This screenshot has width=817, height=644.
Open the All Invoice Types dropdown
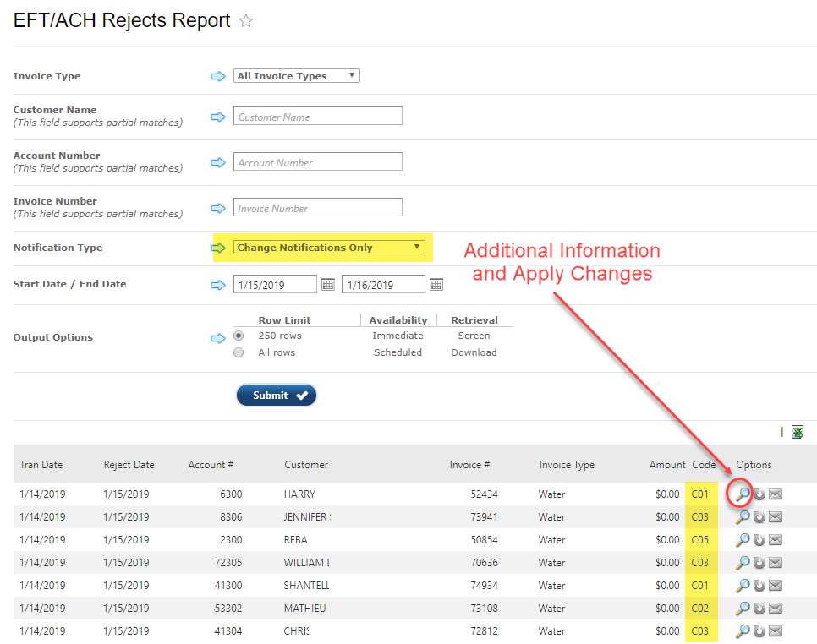(297, 76)
